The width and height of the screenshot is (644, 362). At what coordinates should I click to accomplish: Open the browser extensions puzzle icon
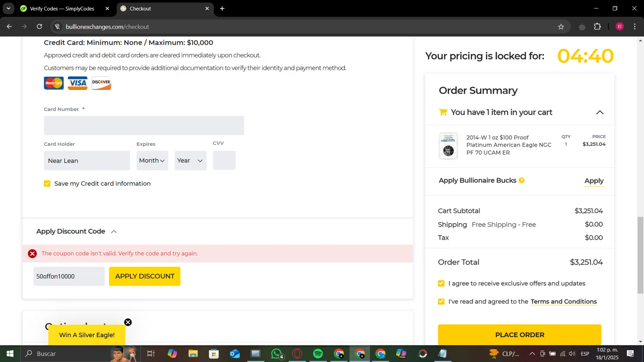coord(597,27)
